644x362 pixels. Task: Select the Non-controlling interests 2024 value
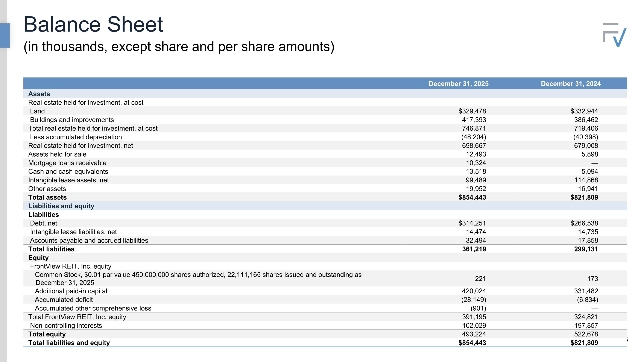click(x=586, y=326)
